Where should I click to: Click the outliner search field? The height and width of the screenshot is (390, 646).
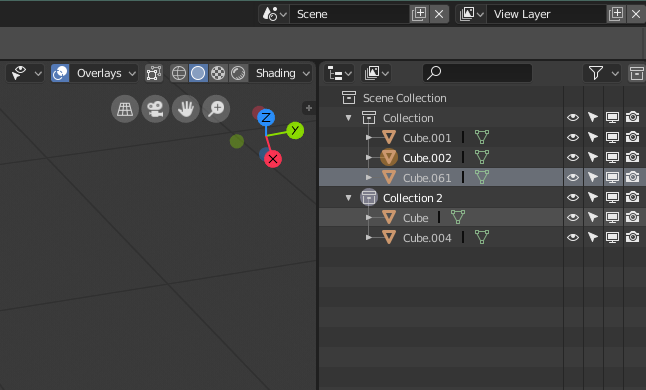click(477, 73)
